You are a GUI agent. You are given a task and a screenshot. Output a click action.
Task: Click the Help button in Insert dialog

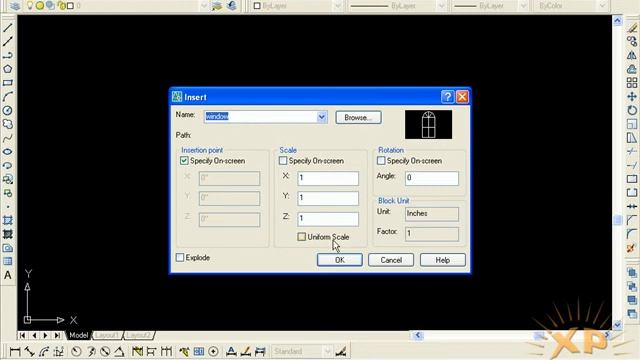(443, 260)
